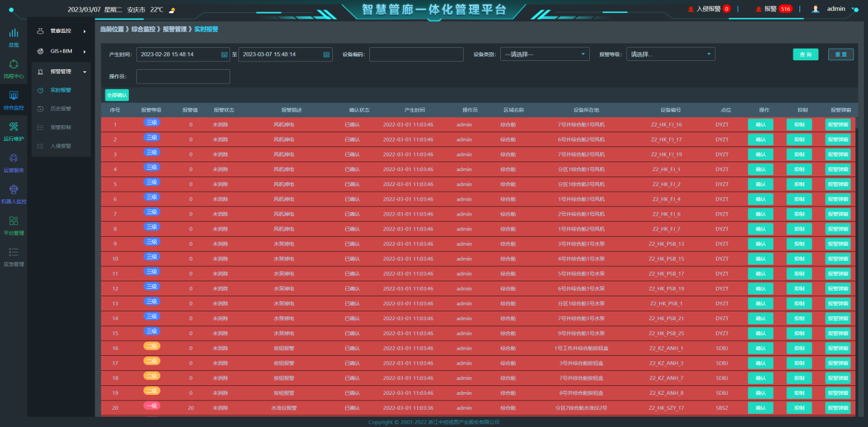Click 报警弹窗 for device Z2_HK_FJ_19
This screenshot has height=427, width=868.
tap(838, 155)
